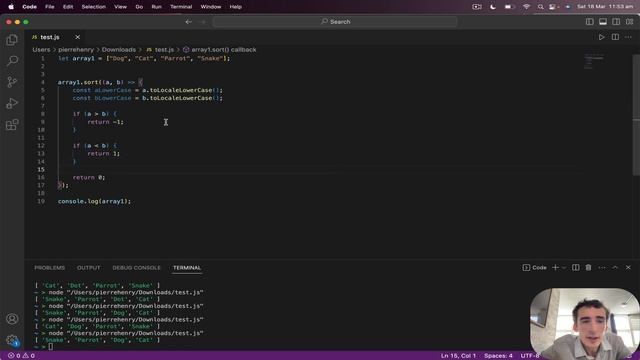Open the Run menu

(x=156, y=7)
